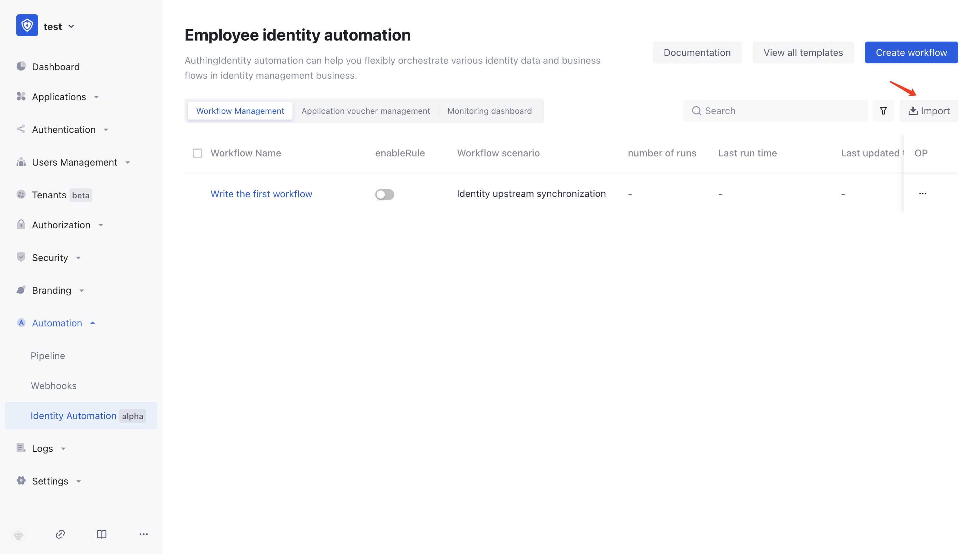This screenshot has height=554, width=980.
Task: Open sidebar footer three-dots menu
Action: coord(143,534)
